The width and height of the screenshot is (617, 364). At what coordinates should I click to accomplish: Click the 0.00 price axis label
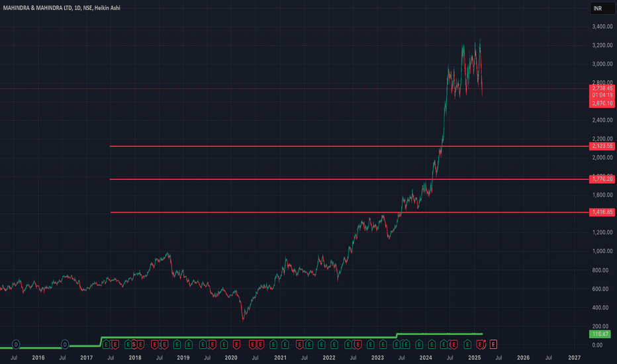click(x=597, y=345)
